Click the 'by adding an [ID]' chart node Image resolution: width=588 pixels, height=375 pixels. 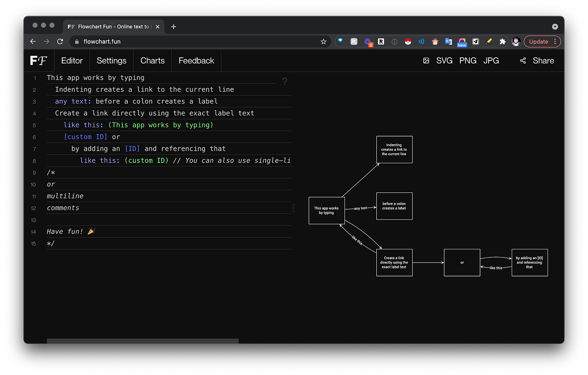pyautogui.click(x=529, y=263)
